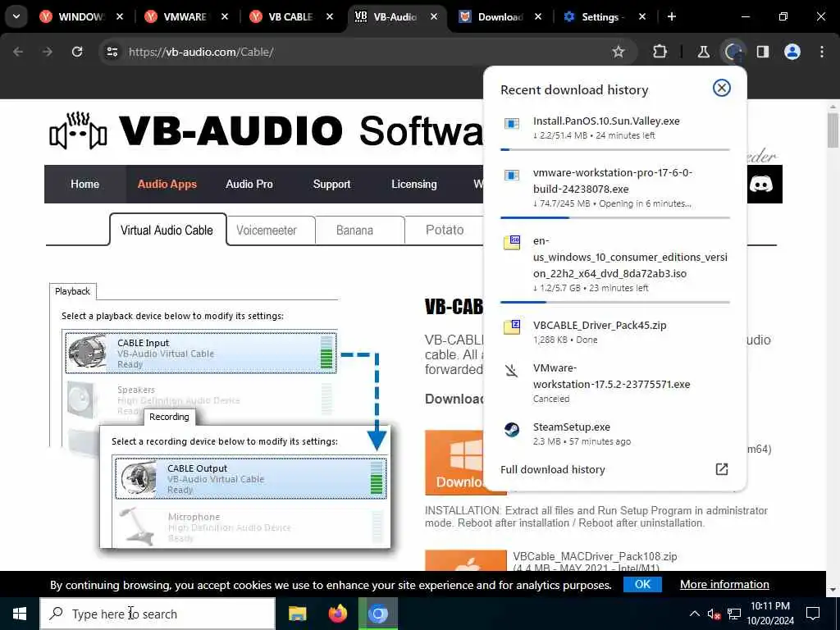Launch Firefox from the taskbar
Screen dimensions: 840x630
(338, 614)
